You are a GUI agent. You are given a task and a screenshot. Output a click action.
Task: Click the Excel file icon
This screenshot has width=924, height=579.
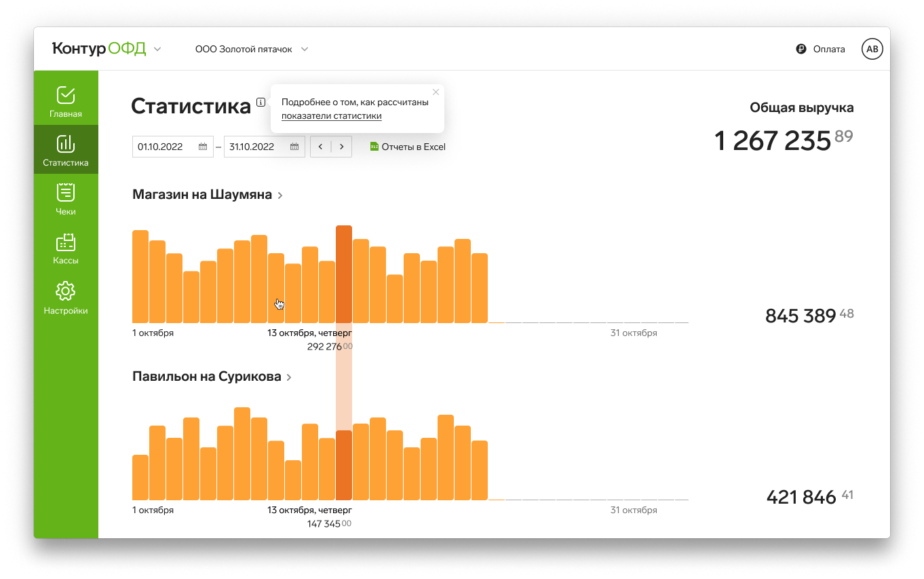374,147
